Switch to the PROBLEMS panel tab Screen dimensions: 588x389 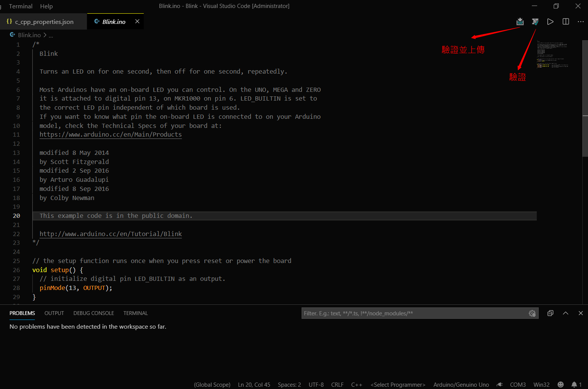[22, 313]
